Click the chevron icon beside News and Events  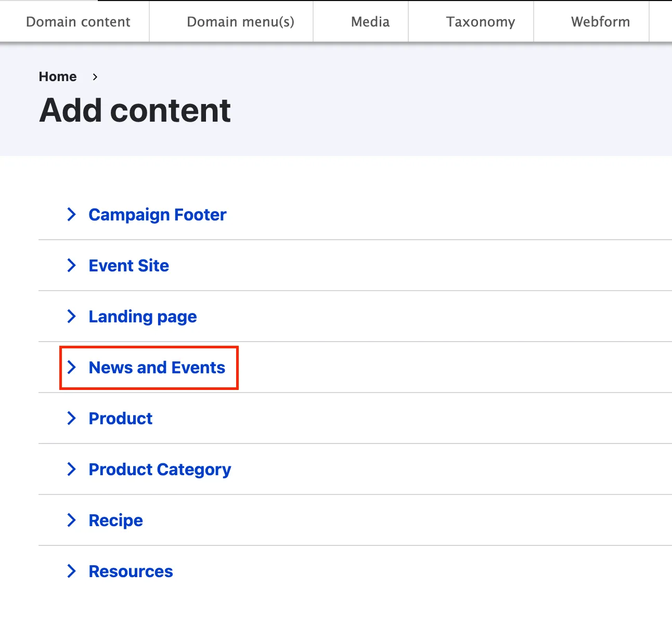(x=72, y=367)
